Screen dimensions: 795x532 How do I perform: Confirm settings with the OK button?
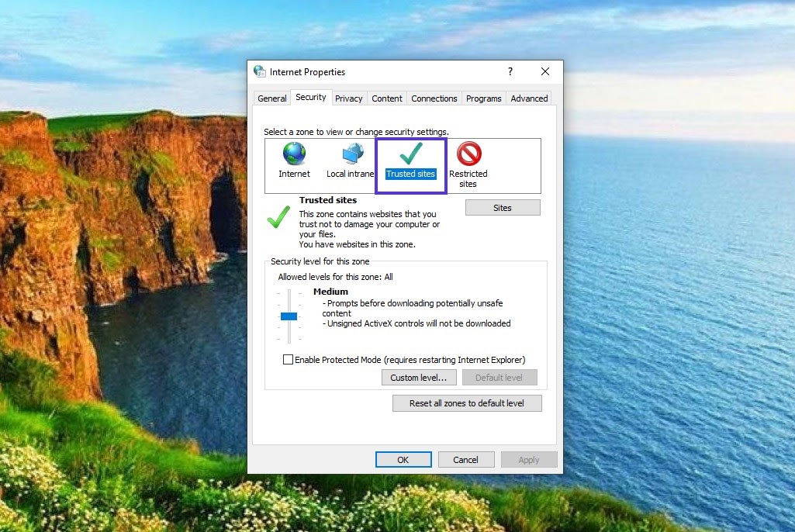pos(403,459)
